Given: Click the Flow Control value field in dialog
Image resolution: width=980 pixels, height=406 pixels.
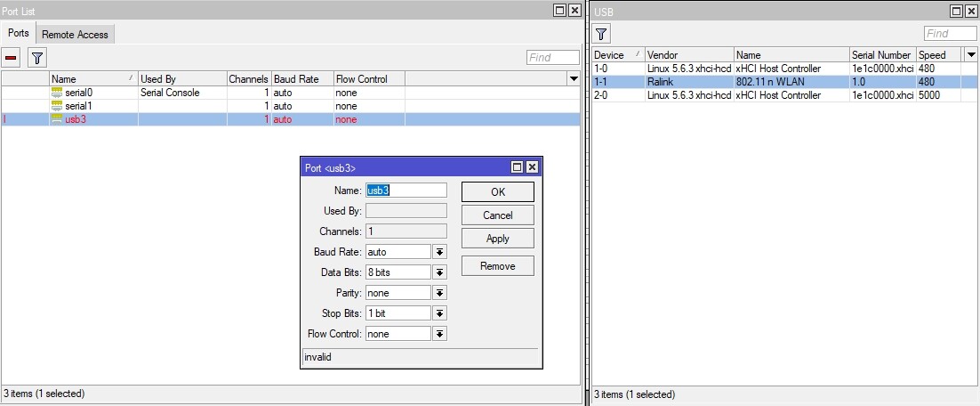Looking at the screenshot, I should (x=398, y=334).
